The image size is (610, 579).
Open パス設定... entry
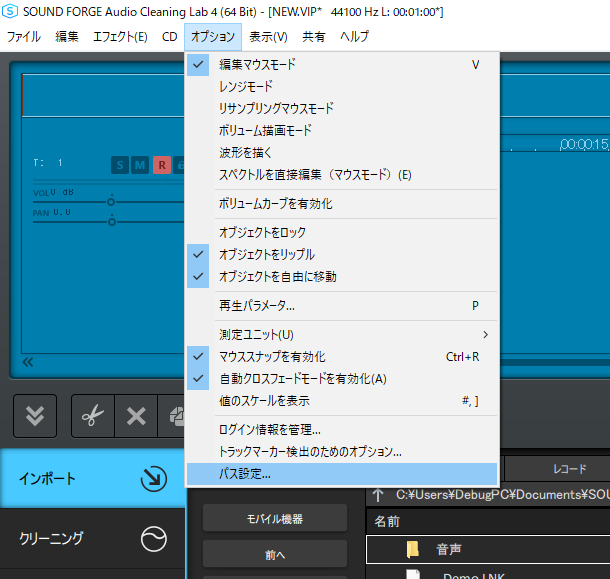pyautogui.click(x=342, y=474)
